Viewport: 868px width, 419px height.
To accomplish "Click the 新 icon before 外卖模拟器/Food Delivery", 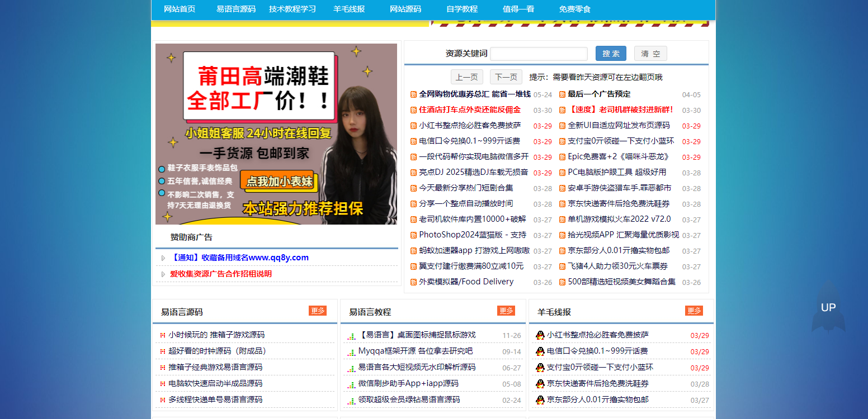I will click(x=412, y=282).
